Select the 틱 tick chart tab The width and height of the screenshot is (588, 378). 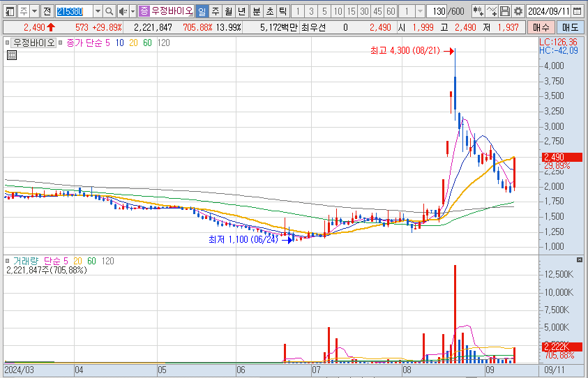coord(282,12)
